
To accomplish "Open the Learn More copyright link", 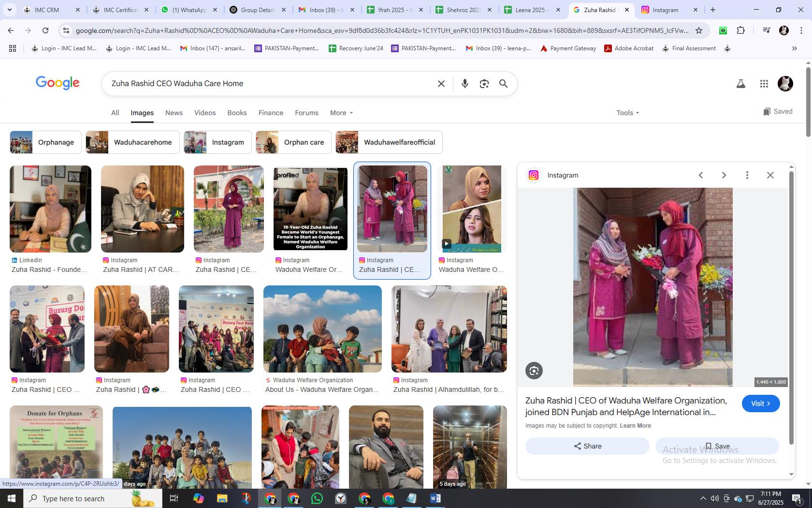I will pyautogui.click(x=635, y=426).
